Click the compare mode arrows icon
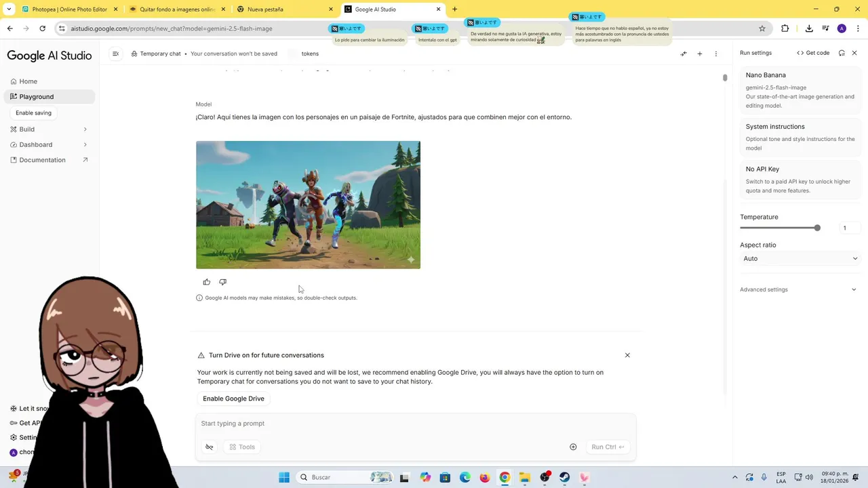 (684, 54)
